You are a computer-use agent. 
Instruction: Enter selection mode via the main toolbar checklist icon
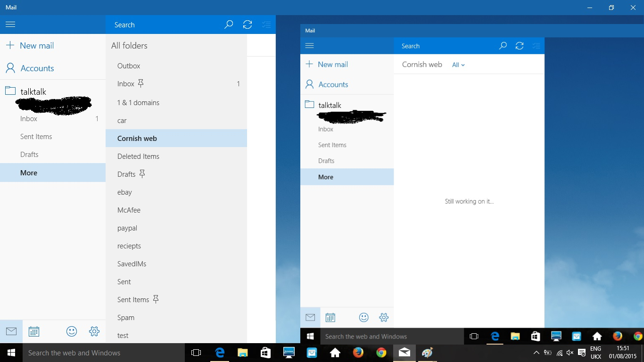click(x=266, y=25)
